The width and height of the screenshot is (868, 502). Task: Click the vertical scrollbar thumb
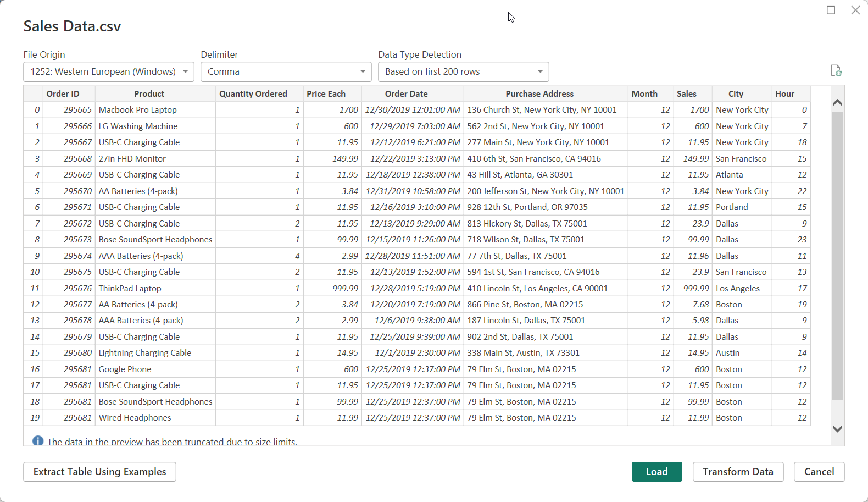click(x=837, y=256)
